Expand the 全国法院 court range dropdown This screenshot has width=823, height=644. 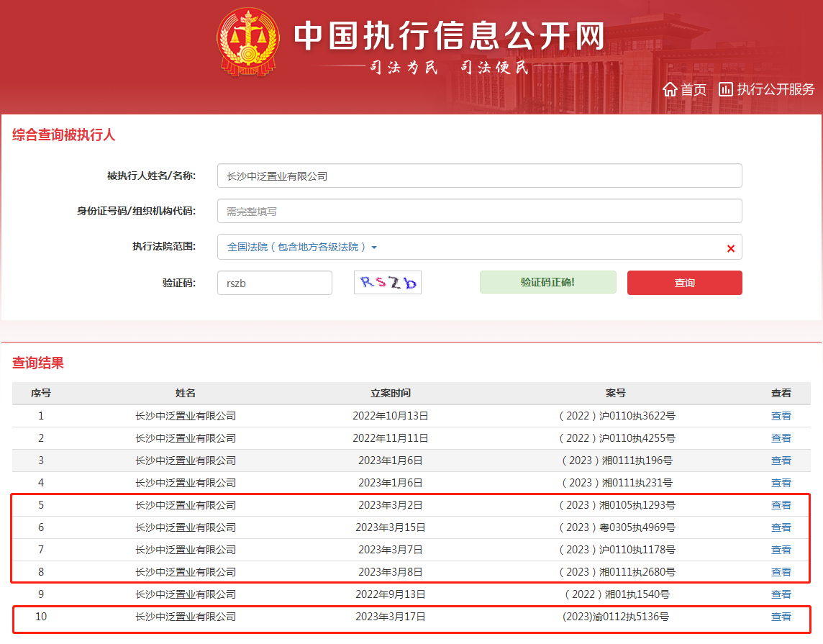[302, 248]
